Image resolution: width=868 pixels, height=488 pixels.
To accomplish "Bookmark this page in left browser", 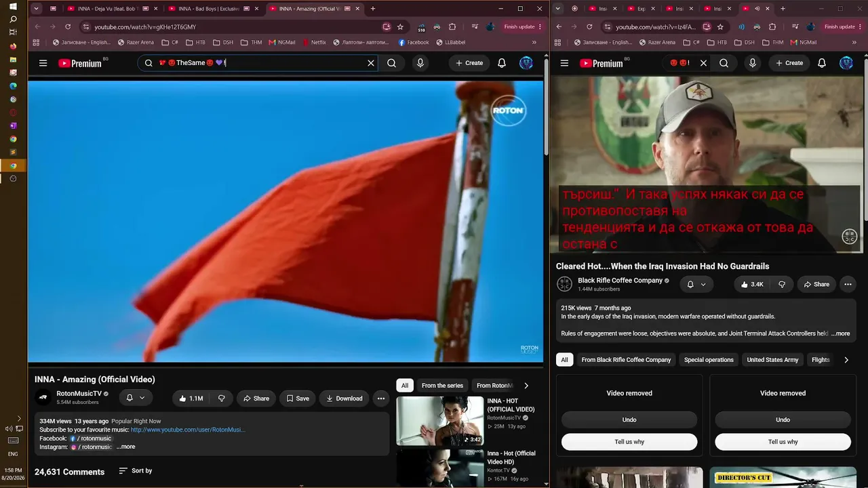I will coord(400,26).
